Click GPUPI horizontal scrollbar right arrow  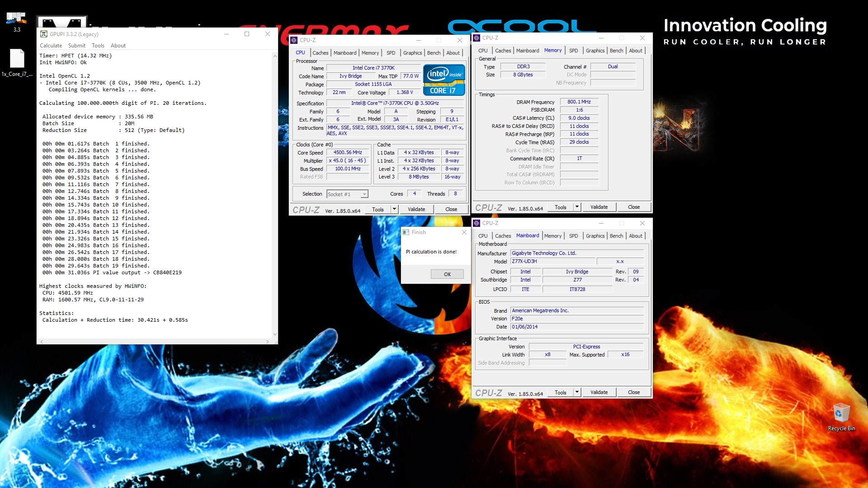(x=268, y=342)
